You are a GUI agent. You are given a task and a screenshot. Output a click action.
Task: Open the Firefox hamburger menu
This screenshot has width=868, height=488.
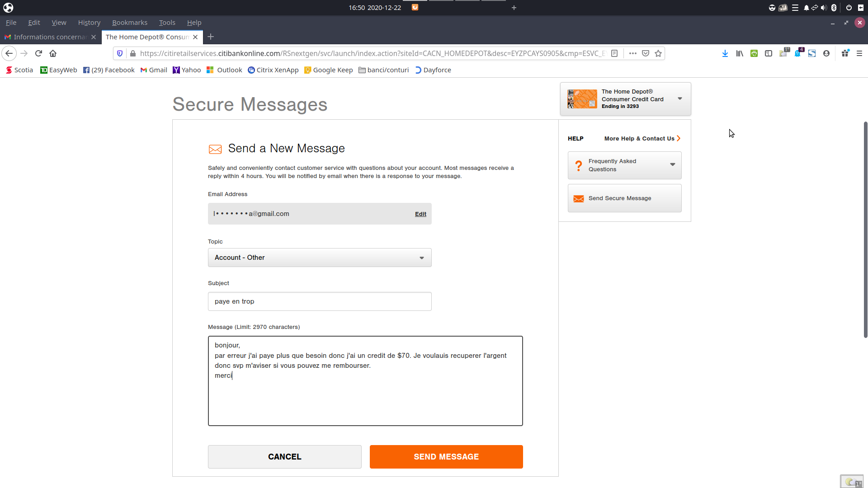pyautogui.click(x=859, y=53)
